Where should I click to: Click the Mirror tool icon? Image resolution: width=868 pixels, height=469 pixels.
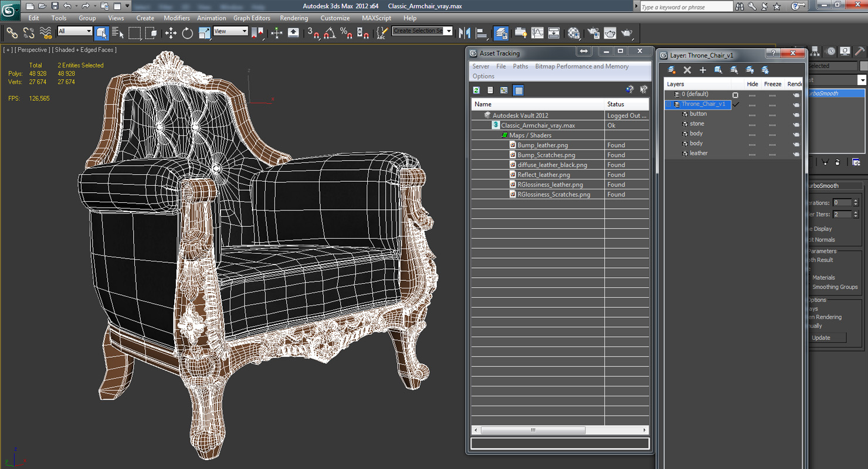coord(465,33)
